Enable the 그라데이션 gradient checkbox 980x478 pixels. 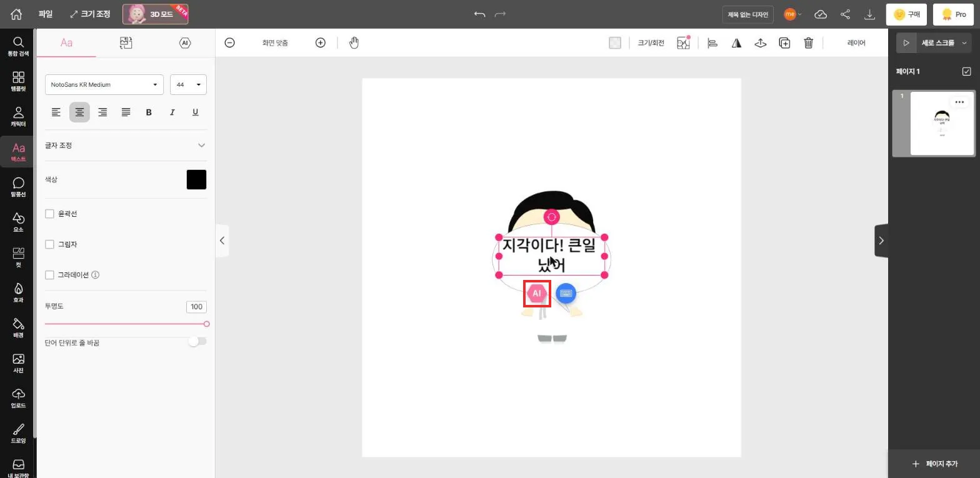[x=49, y=274]
